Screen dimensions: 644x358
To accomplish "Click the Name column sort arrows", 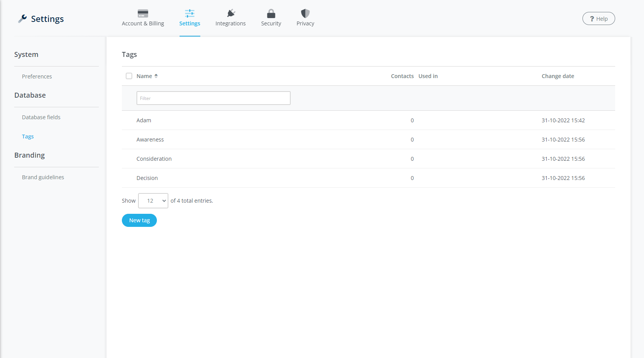I will pyautogui.click(x=156, y=76).
